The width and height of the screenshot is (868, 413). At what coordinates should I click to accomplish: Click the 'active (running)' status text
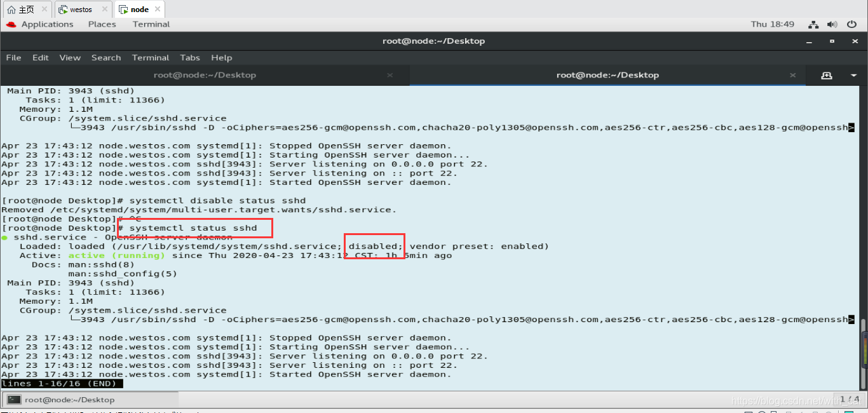(x=116, y=255)
